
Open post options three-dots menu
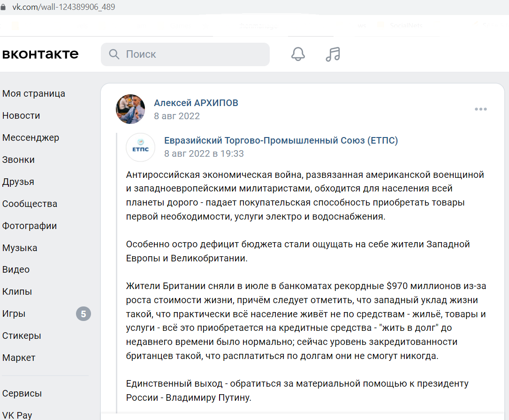[480, 109]
